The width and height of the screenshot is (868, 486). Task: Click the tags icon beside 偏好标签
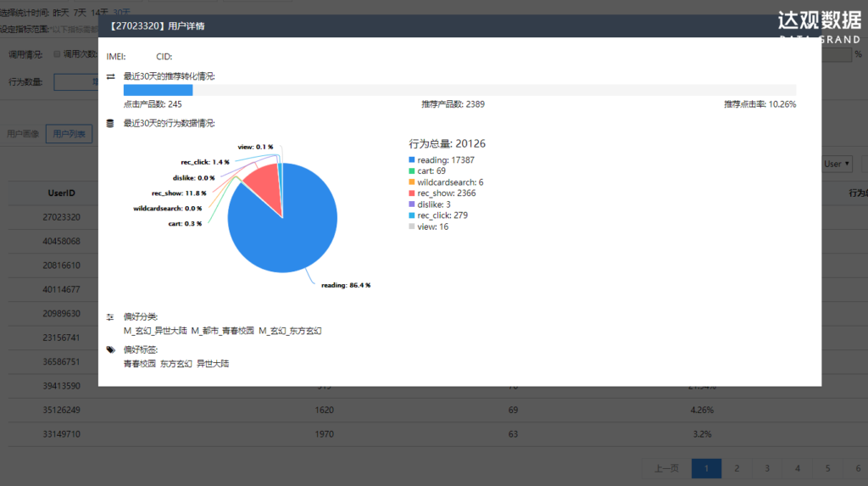(x=110, y=349)
